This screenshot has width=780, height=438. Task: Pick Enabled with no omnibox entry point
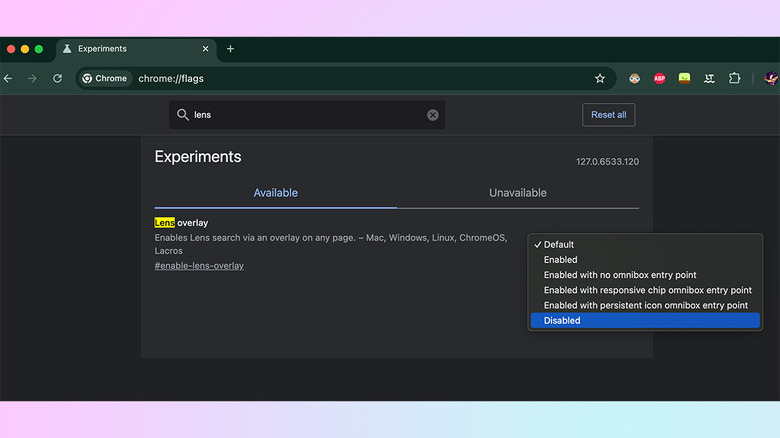click(620, 275)
